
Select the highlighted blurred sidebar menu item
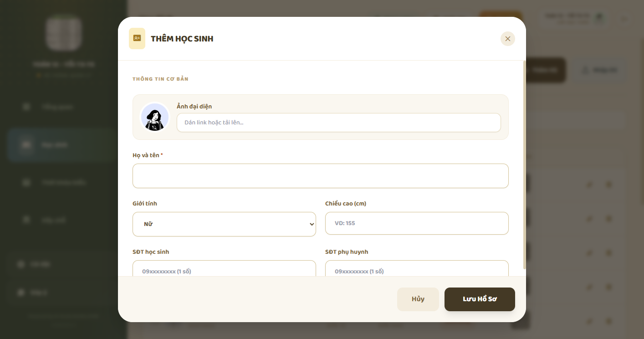[x=63, y=145]
